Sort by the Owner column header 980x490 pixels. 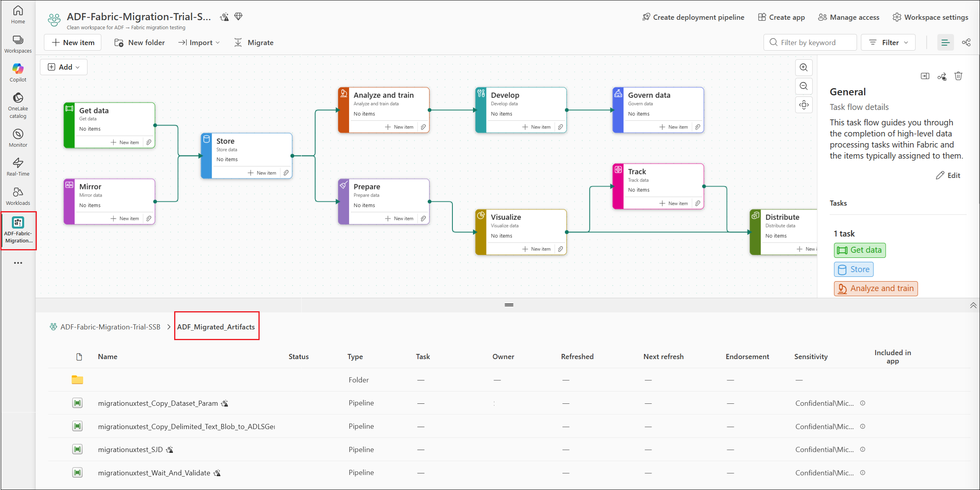click(x=503, y=357)
